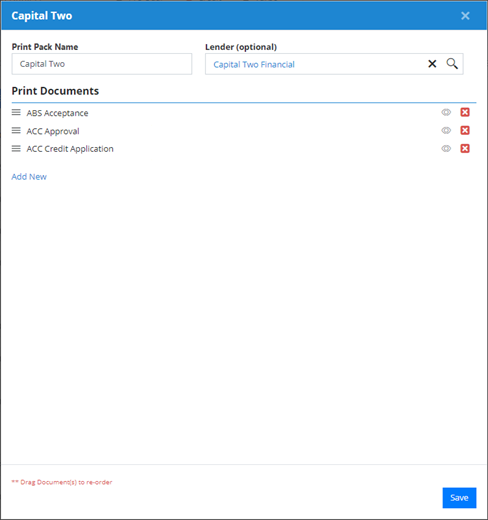Click the Add New link
This screenshot has height=520, width=488.
pos(29,177)
